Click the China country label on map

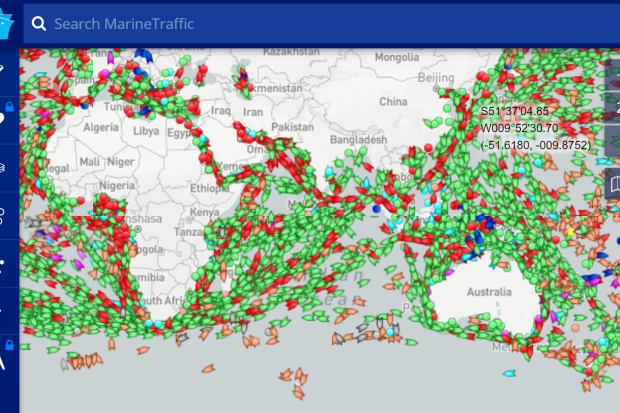coord(394,101)
